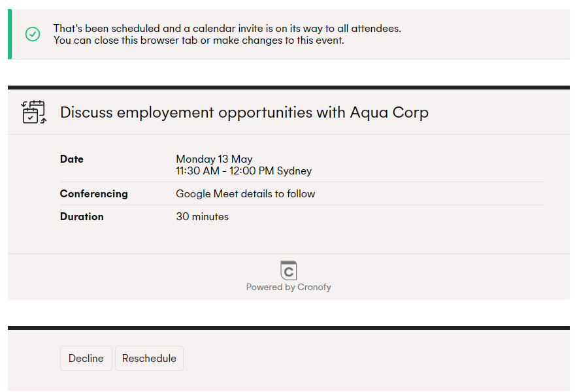Click the black divider bar above the Decline button

pos(289,328)
